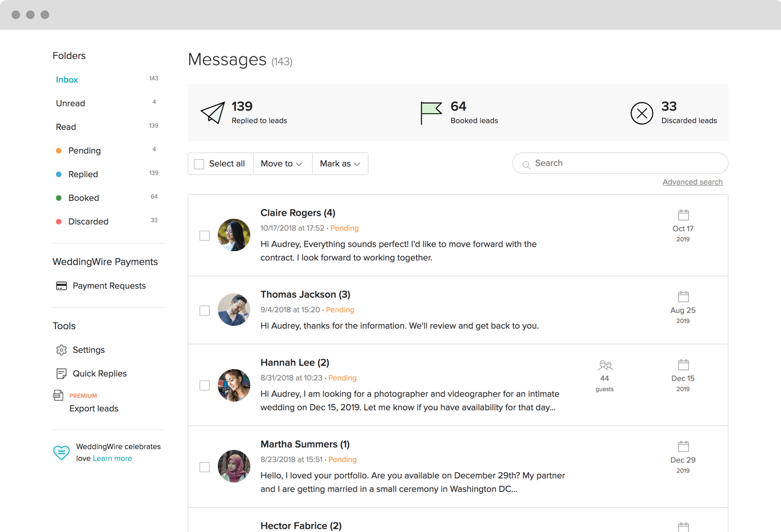Image resolution: width=781 pixels, height=532 pixels.
Task: Open Settings under Tools
Action: click(88, 350)
